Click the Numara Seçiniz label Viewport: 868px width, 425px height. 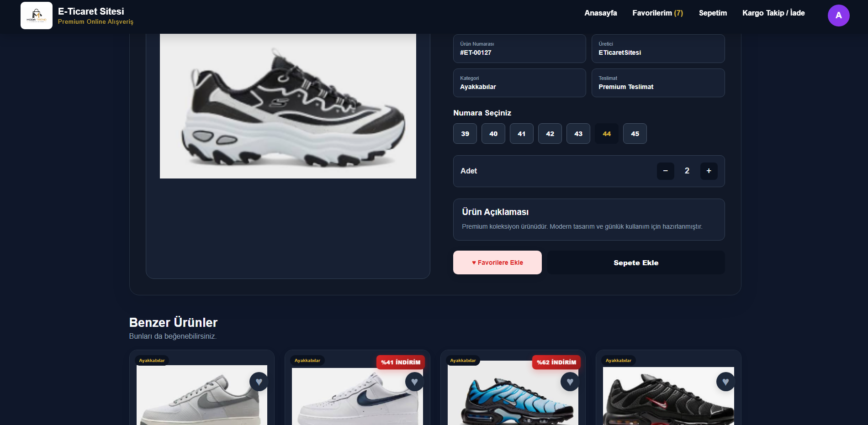point(482,113)
